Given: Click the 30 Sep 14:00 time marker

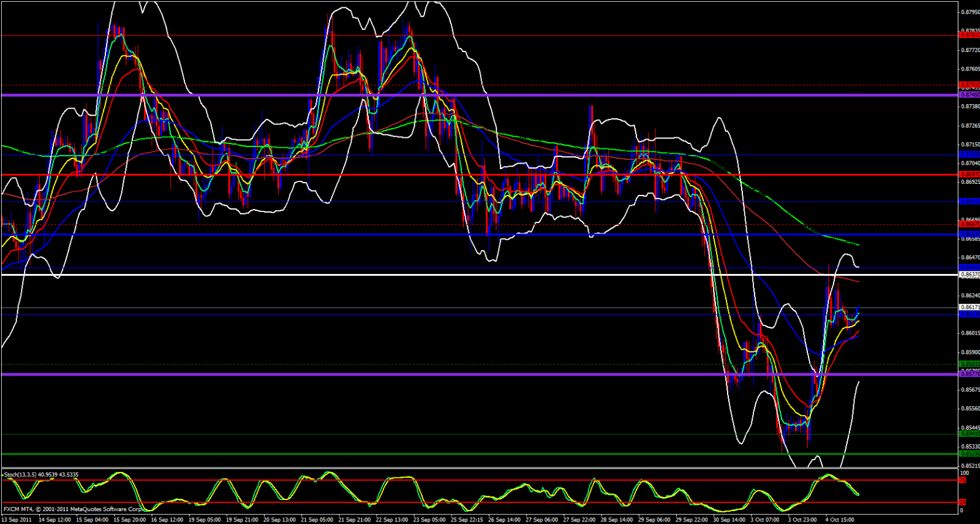Looking at the screenshot, I should tap(729, 520).
